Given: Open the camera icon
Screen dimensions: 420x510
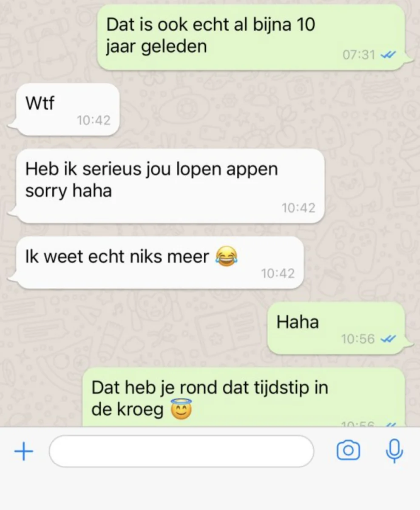Looking at the screenshot, I should (348, 451).
